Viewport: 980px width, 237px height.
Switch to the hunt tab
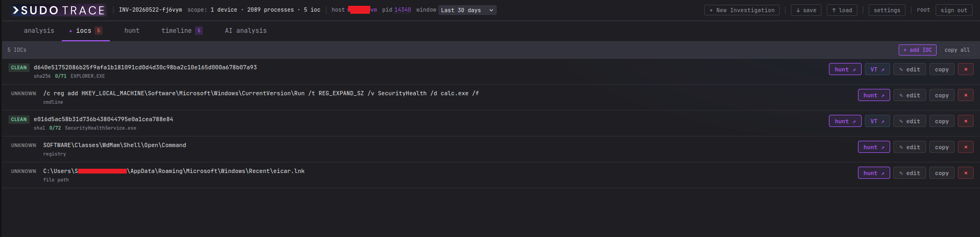coord(132,31)
